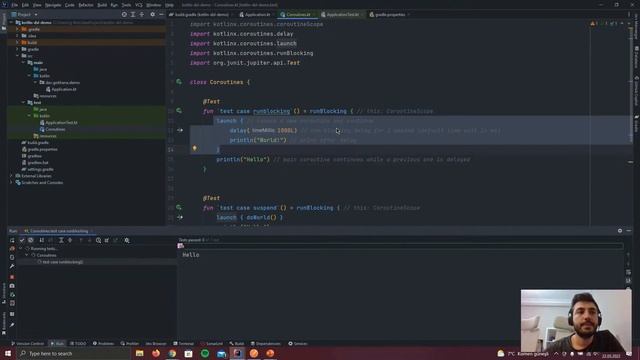Hide the Run panel with minus icon
This screenshot has width=640, height=360.
tap(629, 231)
